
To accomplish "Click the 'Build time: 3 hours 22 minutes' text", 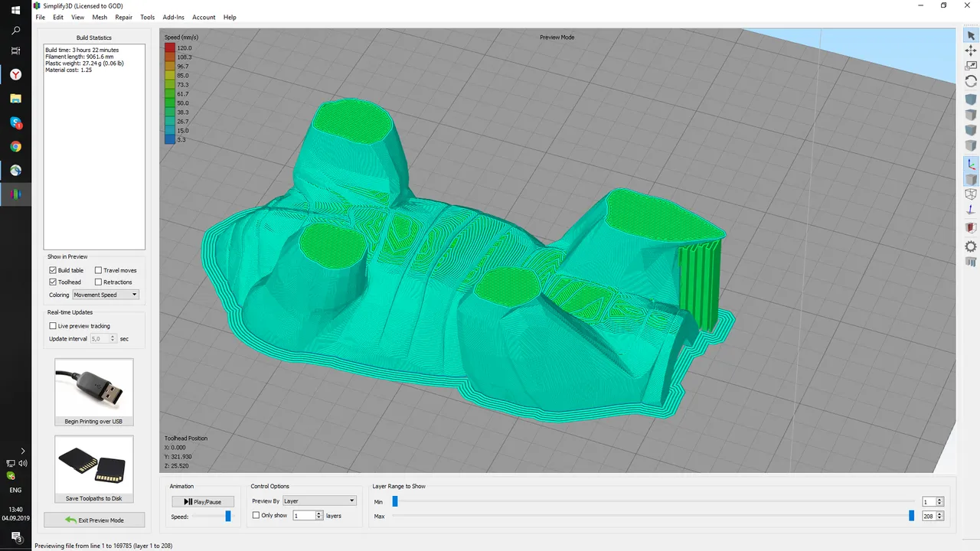I will click(x=82, y=50).
